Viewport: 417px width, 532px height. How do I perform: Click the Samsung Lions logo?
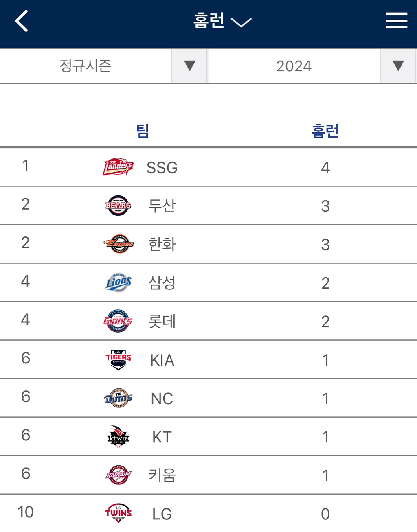[118, 282]
